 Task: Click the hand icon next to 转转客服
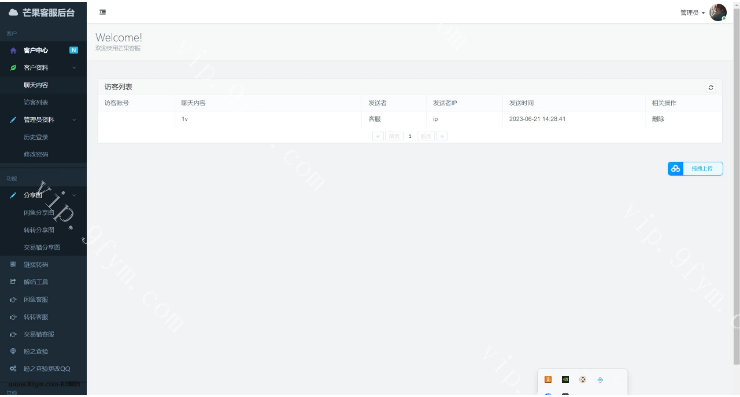[13, 317]
